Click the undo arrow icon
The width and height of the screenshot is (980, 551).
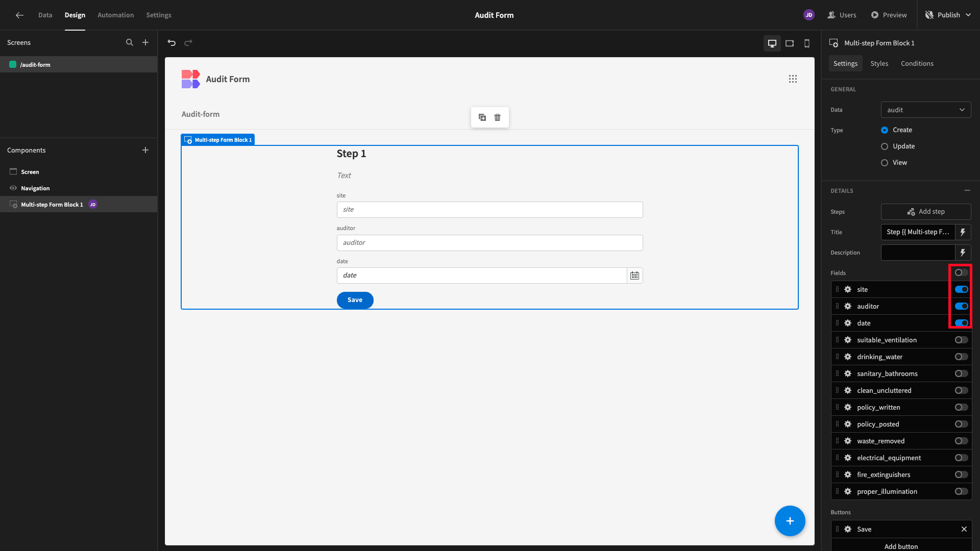[x=171, y=43]
